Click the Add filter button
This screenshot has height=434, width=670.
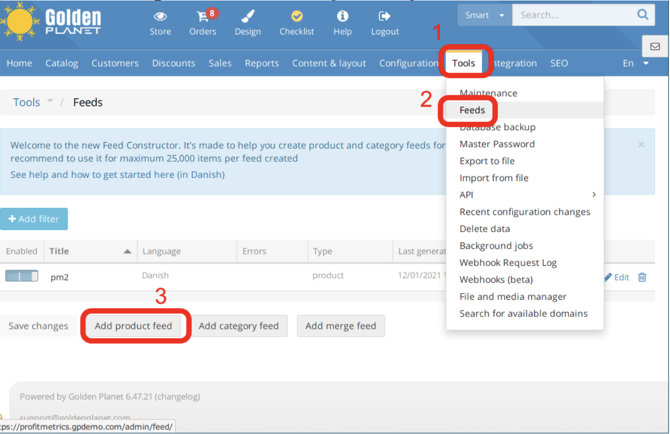tap(34, 219)
